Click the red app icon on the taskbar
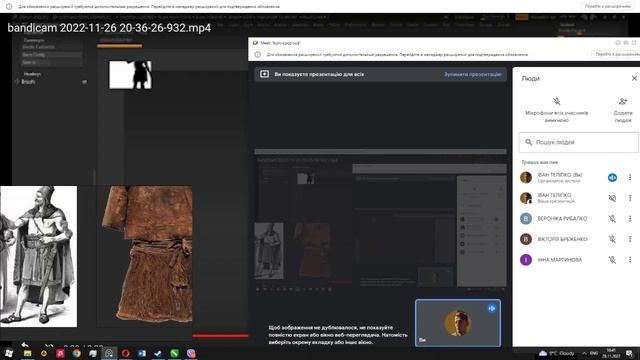Image resolution: width=640 pixels, height=360 pixels. [x=60, y=353]
